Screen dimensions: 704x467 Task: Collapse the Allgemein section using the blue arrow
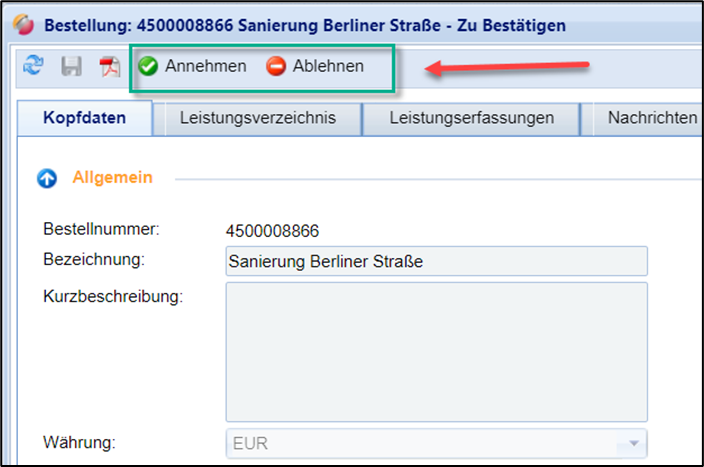47,179
